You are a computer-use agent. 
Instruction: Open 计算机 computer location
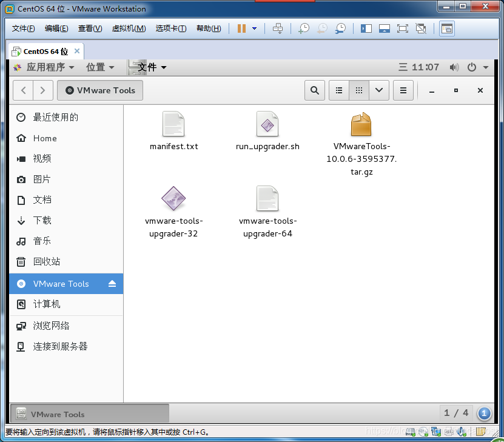66,304
